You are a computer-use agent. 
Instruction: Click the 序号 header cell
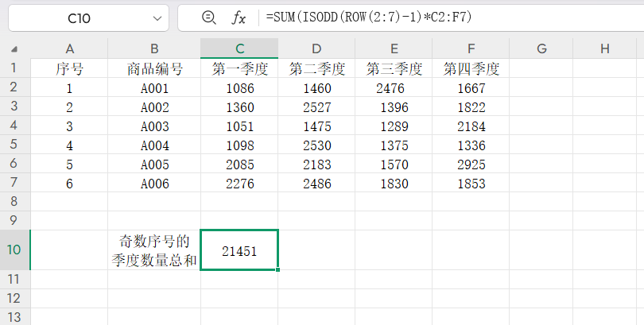(69, 69)
